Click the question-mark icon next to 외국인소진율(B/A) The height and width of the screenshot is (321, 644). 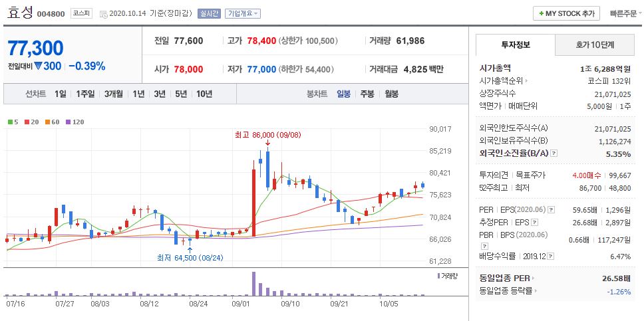coord(554,154)
